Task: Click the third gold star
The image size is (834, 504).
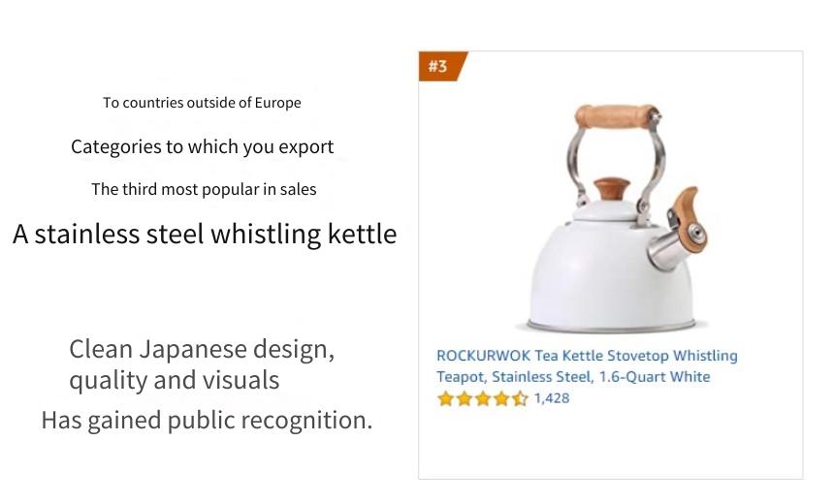Action: point(482,398)
